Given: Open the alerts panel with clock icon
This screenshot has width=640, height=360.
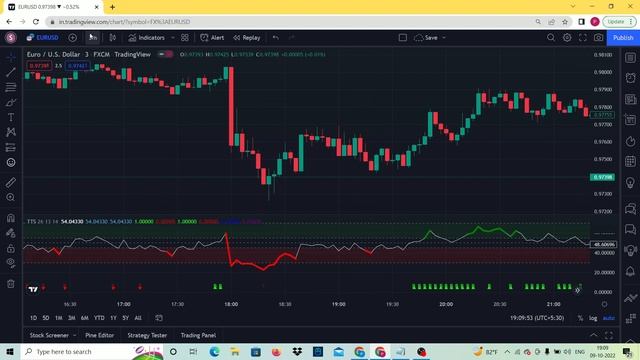Looking at the screenshot, I should (x=631, y=78).
